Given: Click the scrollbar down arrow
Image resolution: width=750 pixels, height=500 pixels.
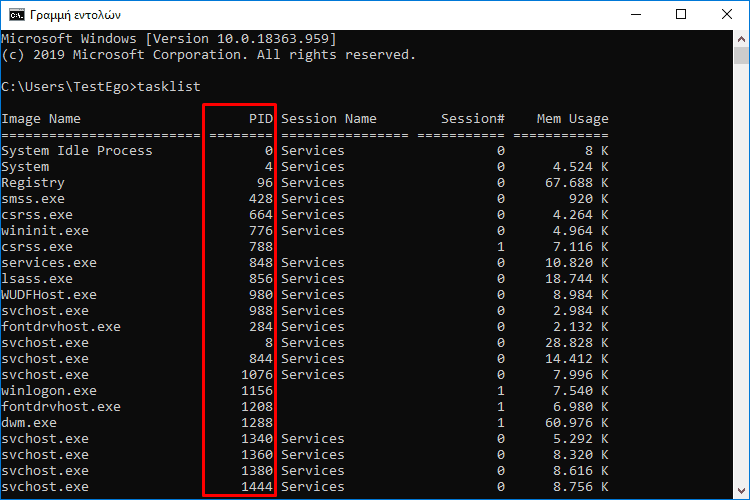Looking at the screenshot, I should [x=741, y=490].
